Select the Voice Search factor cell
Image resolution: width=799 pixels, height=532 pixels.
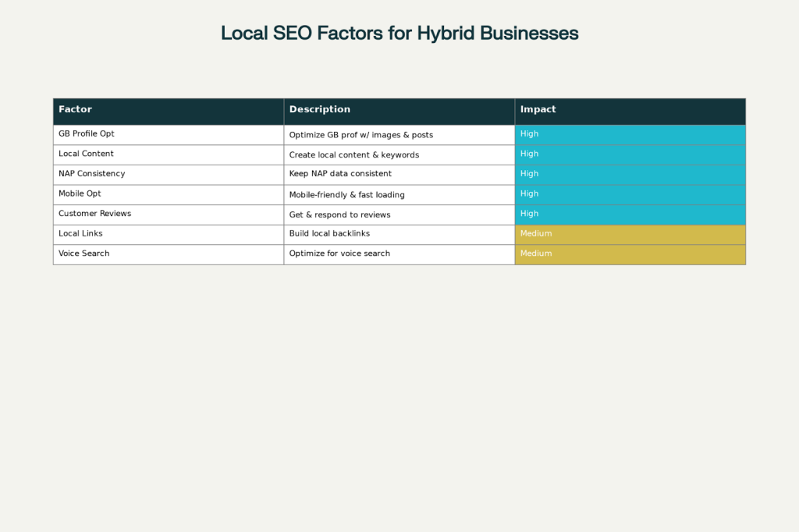[83, 253]
